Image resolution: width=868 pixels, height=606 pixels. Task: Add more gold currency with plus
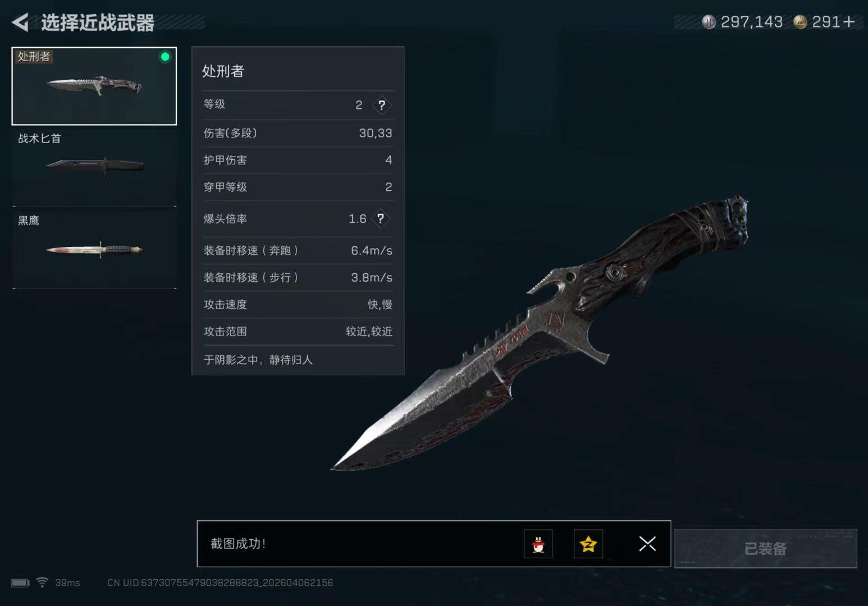pos(849,22)
